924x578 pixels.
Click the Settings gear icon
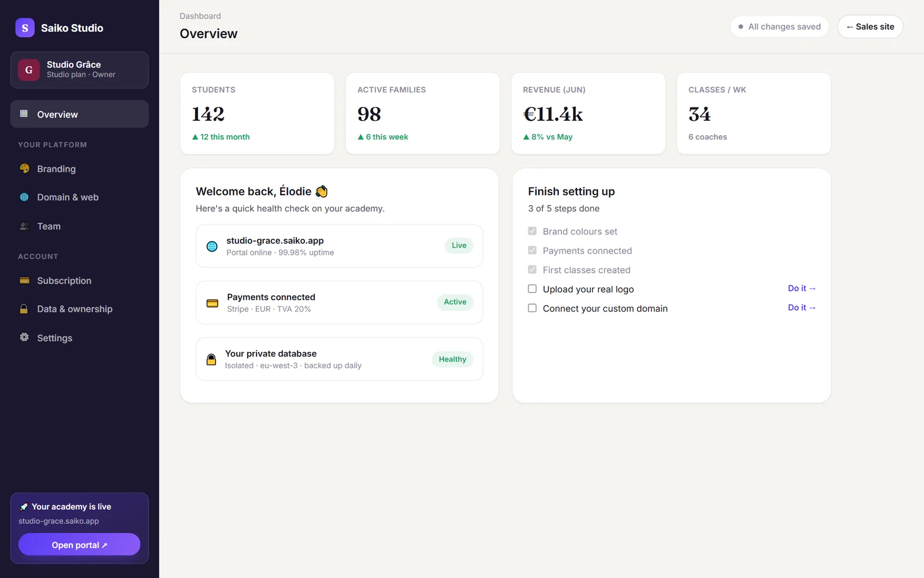click(24, 337)
